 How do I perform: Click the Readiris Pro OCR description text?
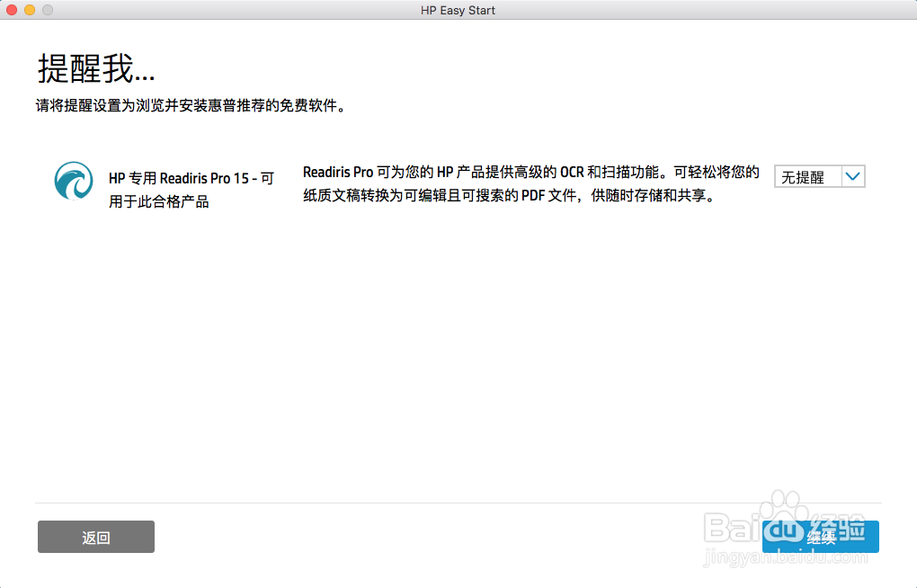[x=531, y=183]
